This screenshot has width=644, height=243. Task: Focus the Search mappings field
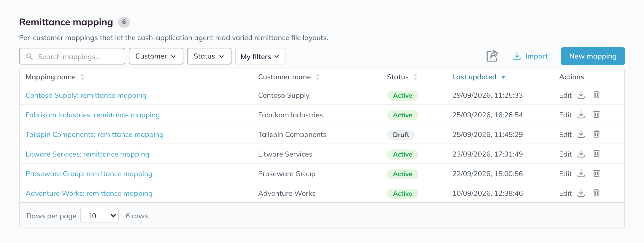72,56
